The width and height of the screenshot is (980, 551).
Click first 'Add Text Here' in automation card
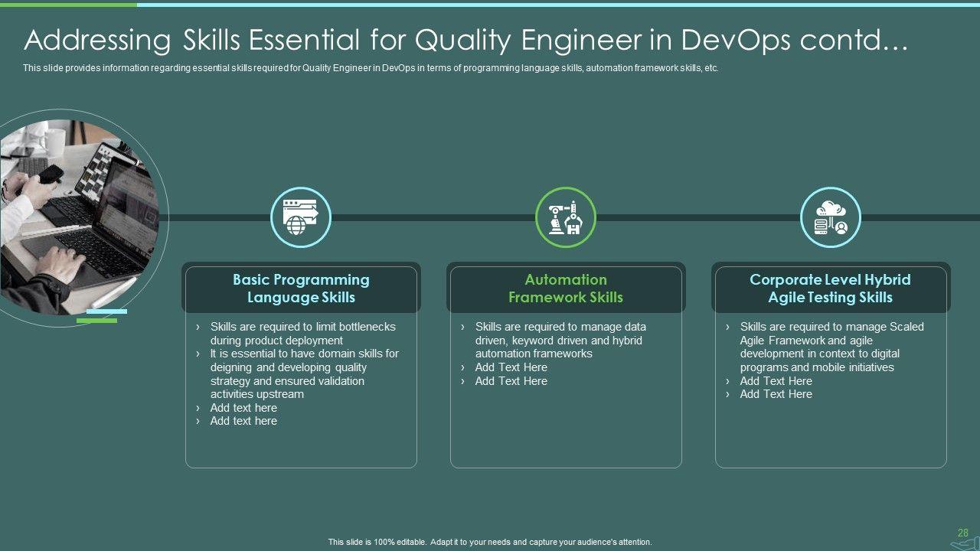point(511,367)
